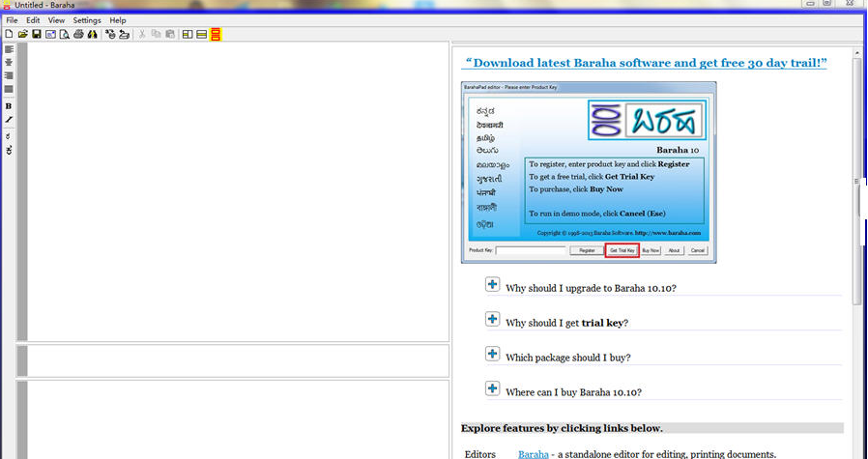Click inside the narrow middle editing pane
The width and height of the screenshot is (868, 459).
pyautogui.click(x=238, y=361)
